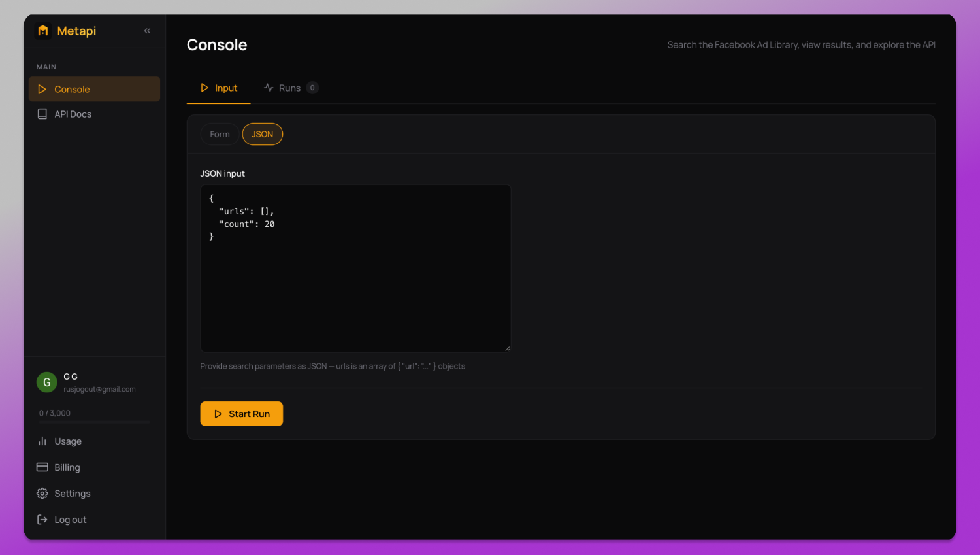Click the Log out arrow icon
Image resolution: width=980 pixels, height=555 pixels.
(x=42, y=520)
